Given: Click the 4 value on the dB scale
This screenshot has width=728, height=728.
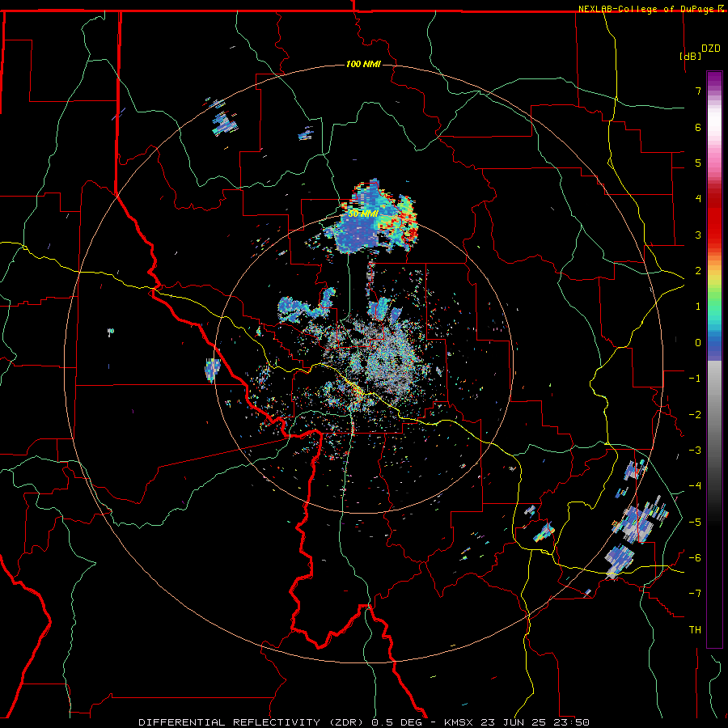Looking at the screenshot, I should coord(698,199).
